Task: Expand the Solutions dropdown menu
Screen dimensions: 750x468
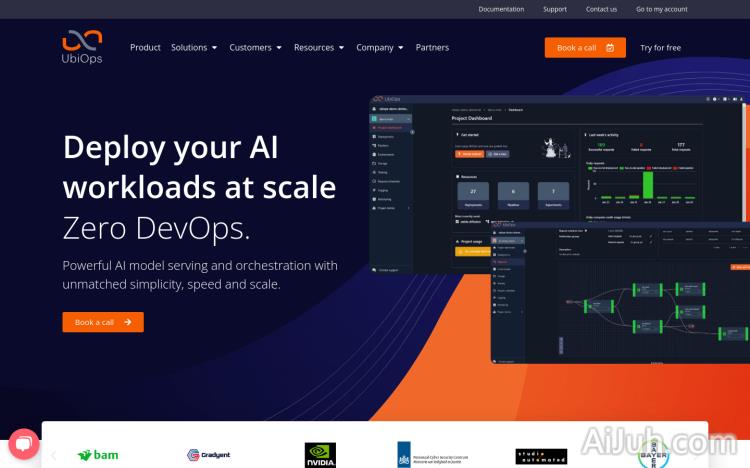Action: tap(194, 47)
